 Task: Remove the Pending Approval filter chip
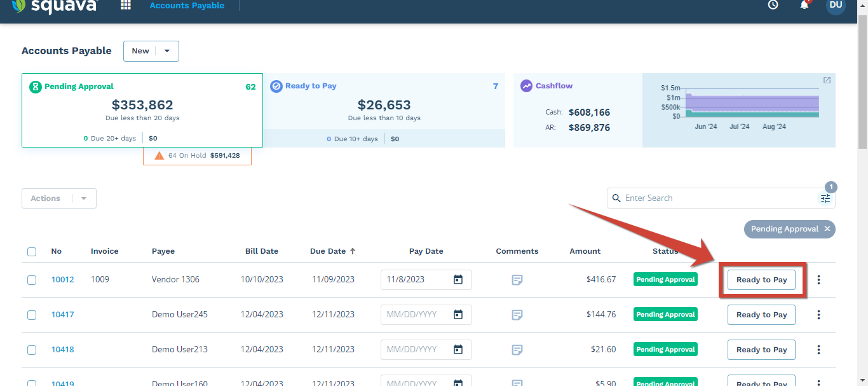827,229
